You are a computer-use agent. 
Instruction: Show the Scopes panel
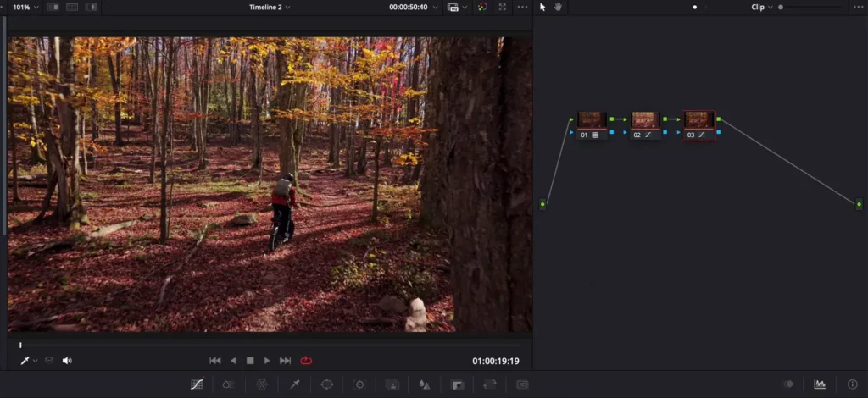[x=820, y=384]
